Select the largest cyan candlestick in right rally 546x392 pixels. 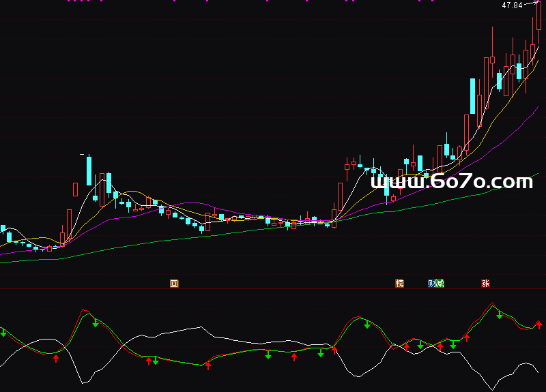472,96
